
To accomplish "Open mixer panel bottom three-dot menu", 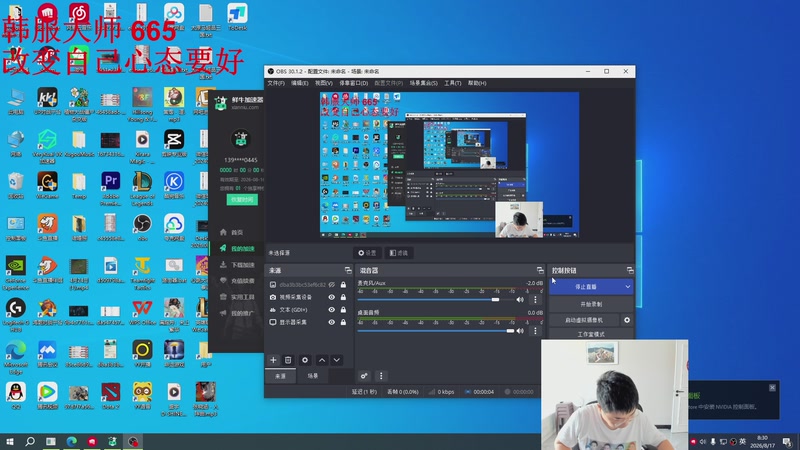I will click(381, 376).
